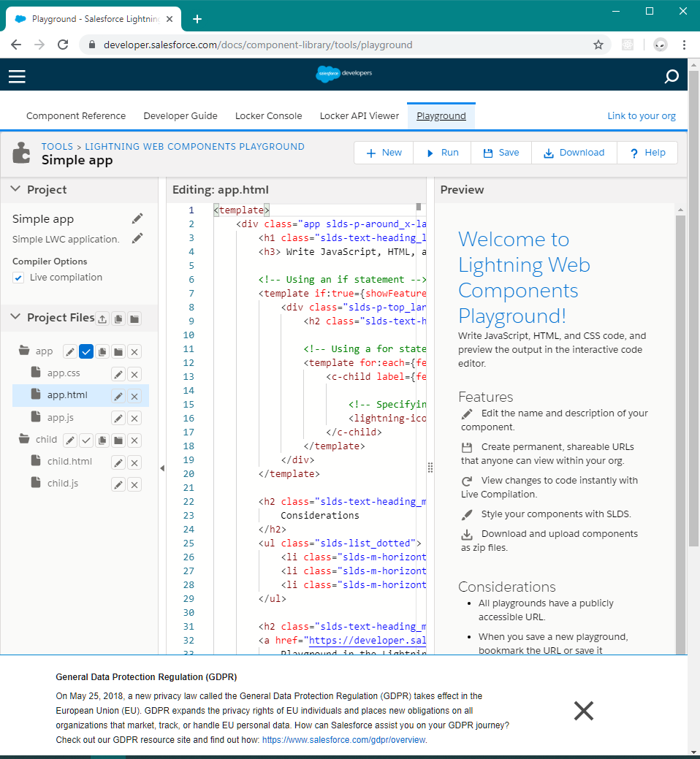
Task: Open the site search magnifier
Action: (x=672, y=76)
